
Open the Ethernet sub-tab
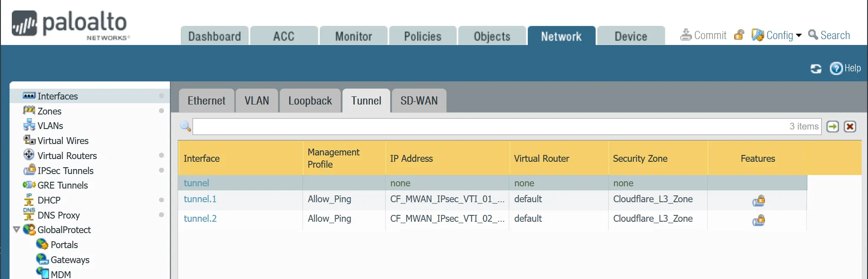tap(206, 100)
